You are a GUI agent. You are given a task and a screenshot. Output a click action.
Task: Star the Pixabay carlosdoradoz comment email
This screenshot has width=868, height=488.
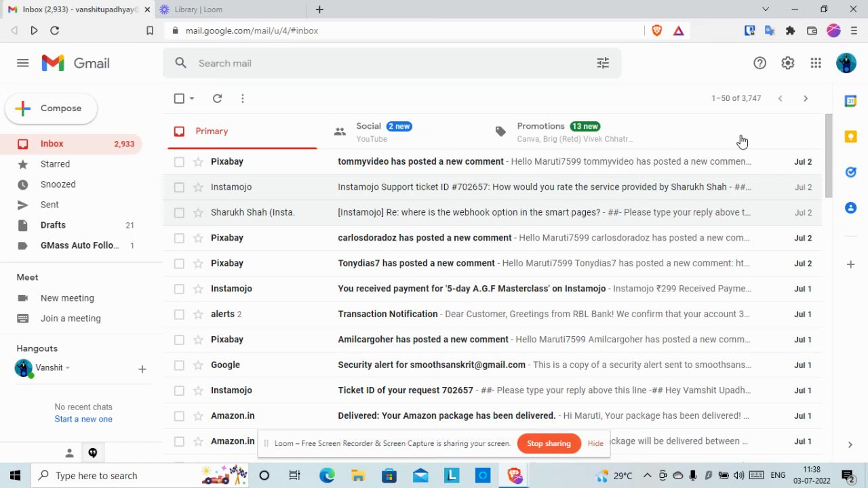point(198,238)
